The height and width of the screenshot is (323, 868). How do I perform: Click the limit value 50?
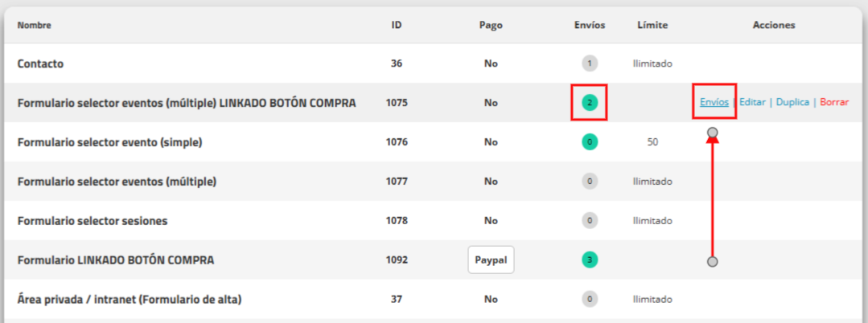pyautogui.click(x=652, y=142)
